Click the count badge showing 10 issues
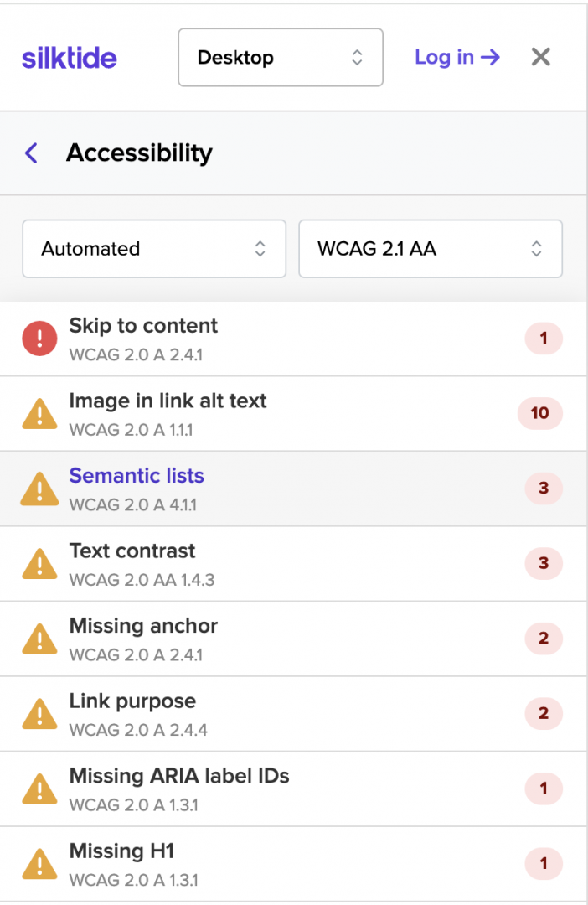Screen dimensions: 588x905 (540, 413)
